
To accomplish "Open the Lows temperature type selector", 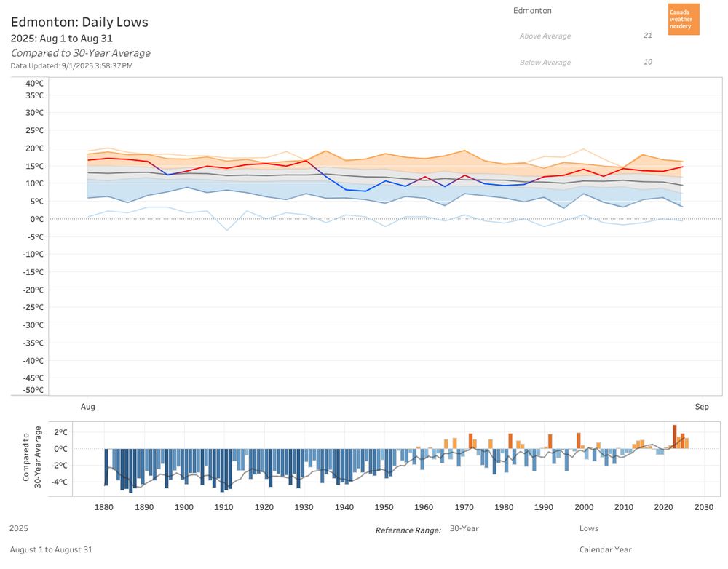I will tap(589, 528).
